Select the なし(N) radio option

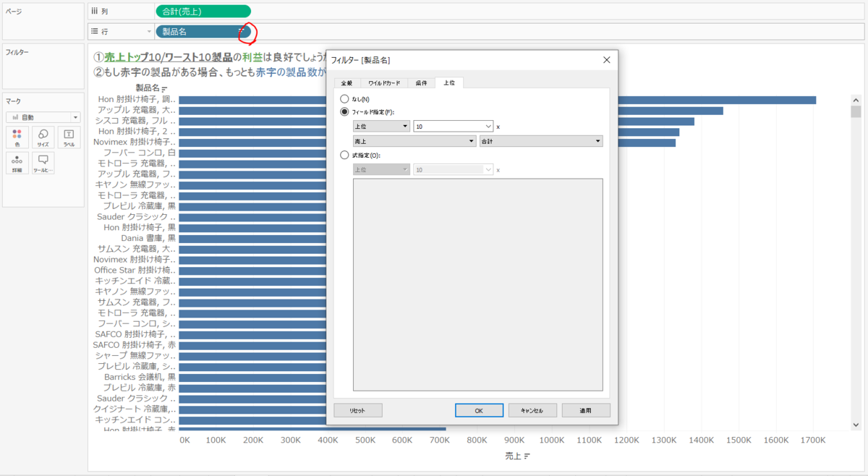344,98
